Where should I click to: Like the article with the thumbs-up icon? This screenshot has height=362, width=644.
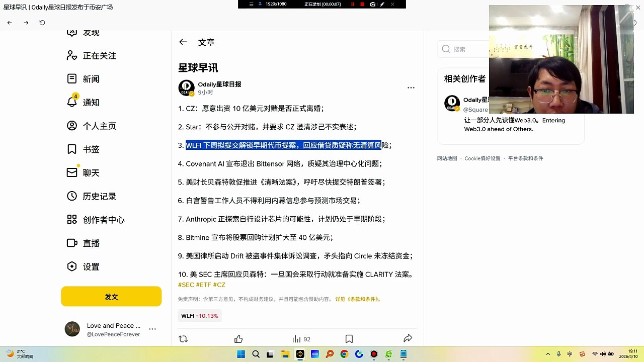238,339
